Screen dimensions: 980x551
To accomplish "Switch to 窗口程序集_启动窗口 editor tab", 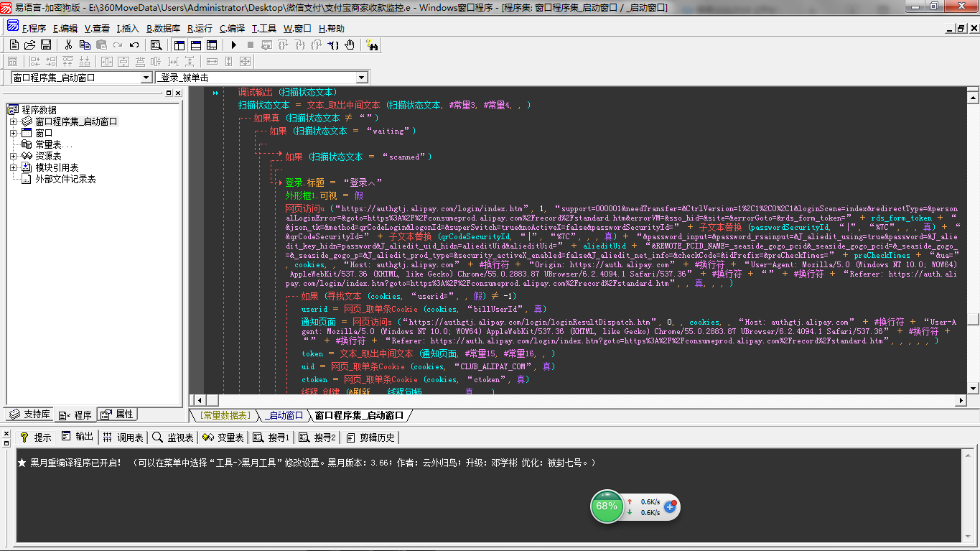I will tap(359, 415).
